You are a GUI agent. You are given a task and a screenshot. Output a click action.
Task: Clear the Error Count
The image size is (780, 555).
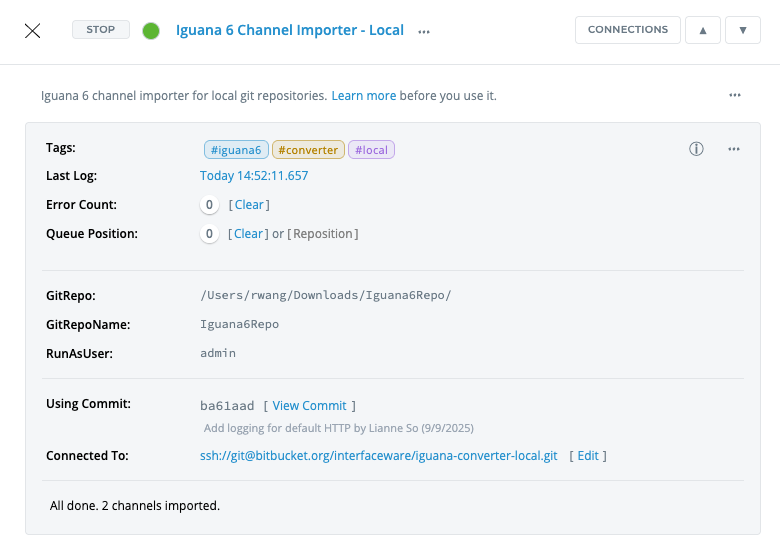tap(249, 205)
